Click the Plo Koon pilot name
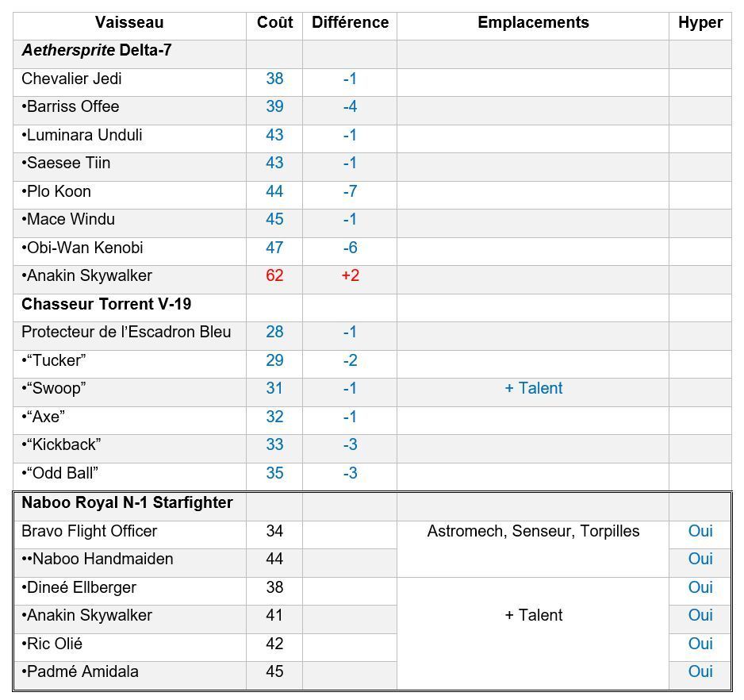Image resolution: width=744 pixels, height=700 pixels. tap(56, 191)
